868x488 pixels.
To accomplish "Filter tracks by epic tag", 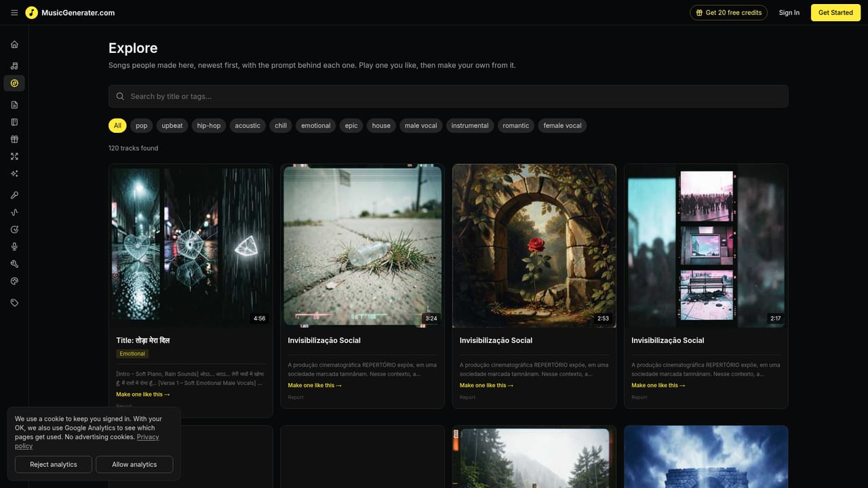I will 351,125.
